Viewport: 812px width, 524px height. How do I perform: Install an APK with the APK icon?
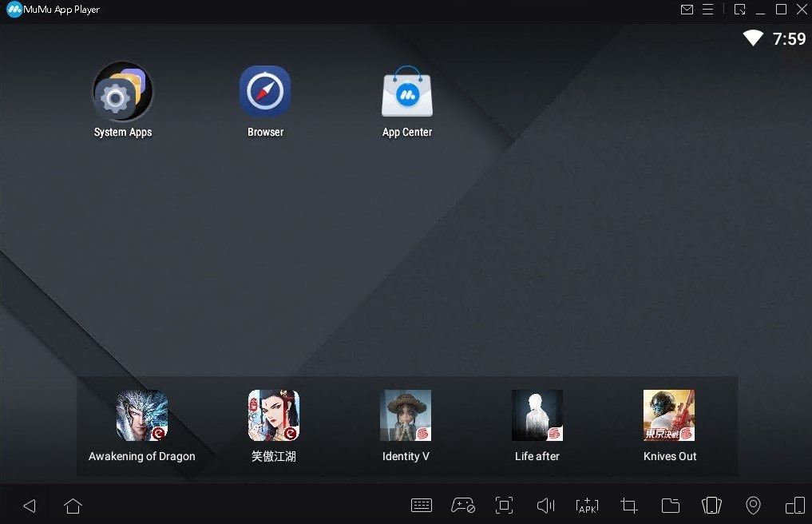588,506
